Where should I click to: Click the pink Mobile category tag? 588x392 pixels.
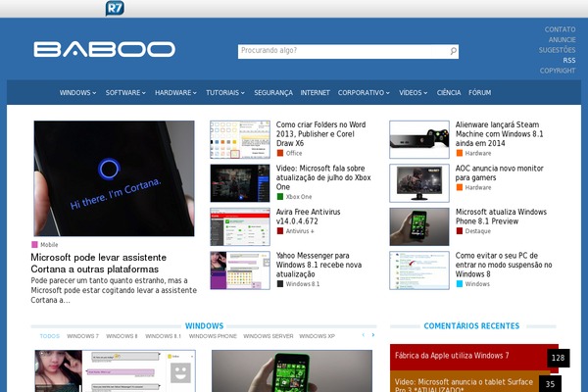(x=45, y=245)
